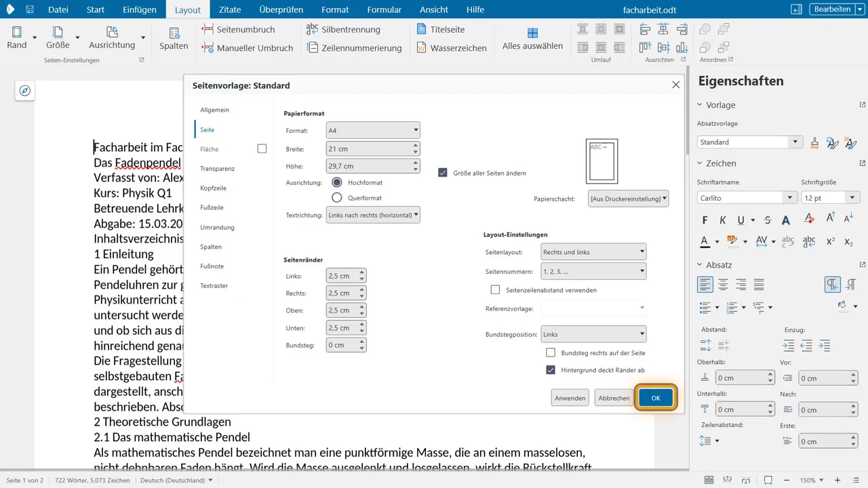This screenshot has width=868, height=488.
Task: Click Alles auswählen in the ribbon
Action: (532, 39)
